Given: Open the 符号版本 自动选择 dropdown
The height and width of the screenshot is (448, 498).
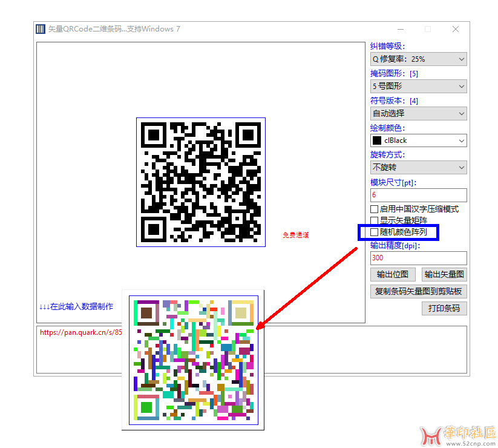Looking at the screenshot, I should tap(418, 113).
